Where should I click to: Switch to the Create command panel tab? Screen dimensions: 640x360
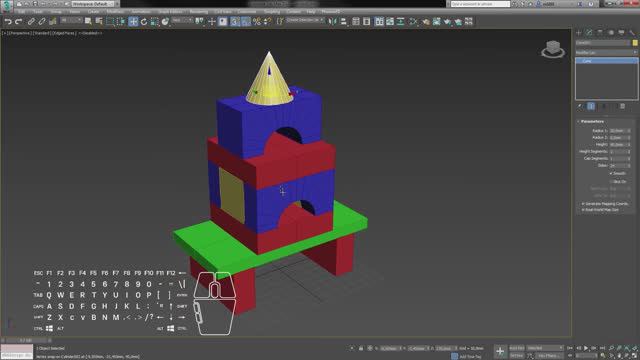579,32
